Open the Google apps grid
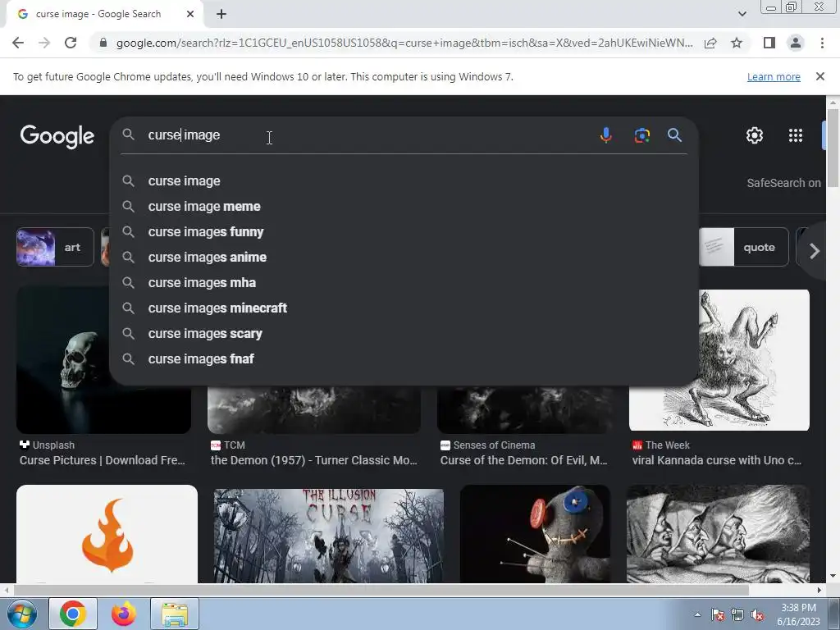The width and height of the screenshot is (840, 630). click(x=796, y=135)
